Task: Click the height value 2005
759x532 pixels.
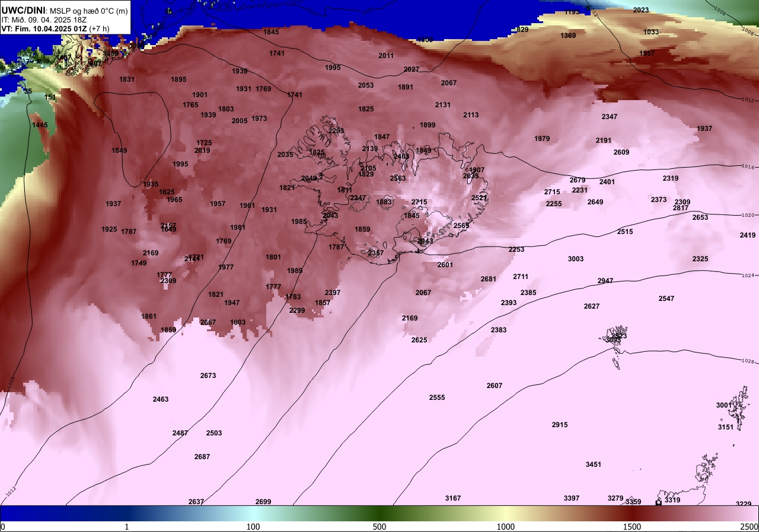Action: coord(240,121)
